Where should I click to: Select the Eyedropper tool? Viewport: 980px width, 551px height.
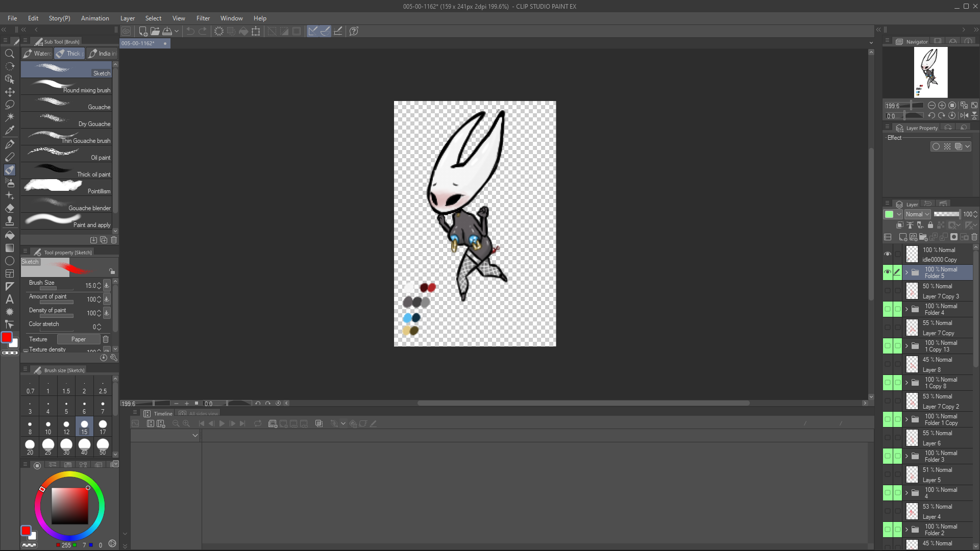point(9,131)
